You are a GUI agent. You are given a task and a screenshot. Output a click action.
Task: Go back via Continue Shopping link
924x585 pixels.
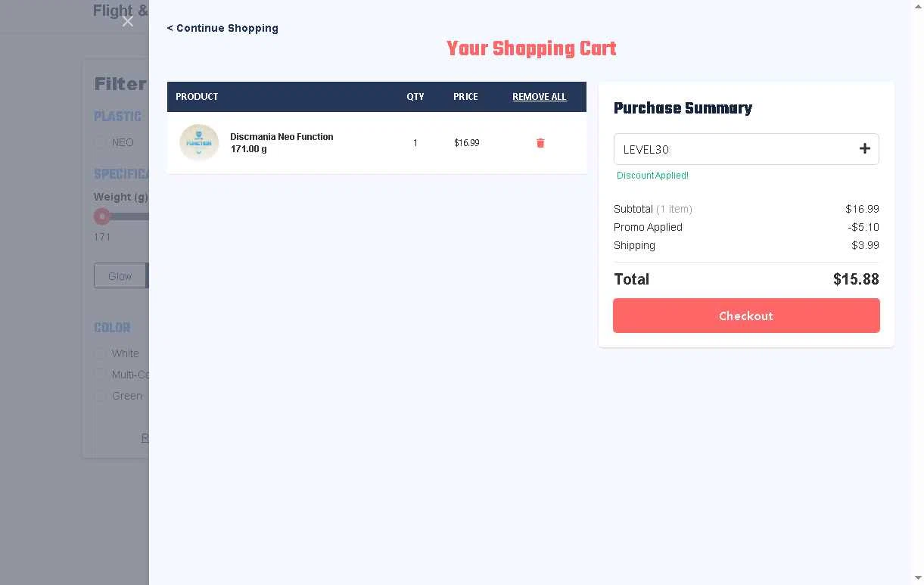pyautogui.click(x=222, y=28)
